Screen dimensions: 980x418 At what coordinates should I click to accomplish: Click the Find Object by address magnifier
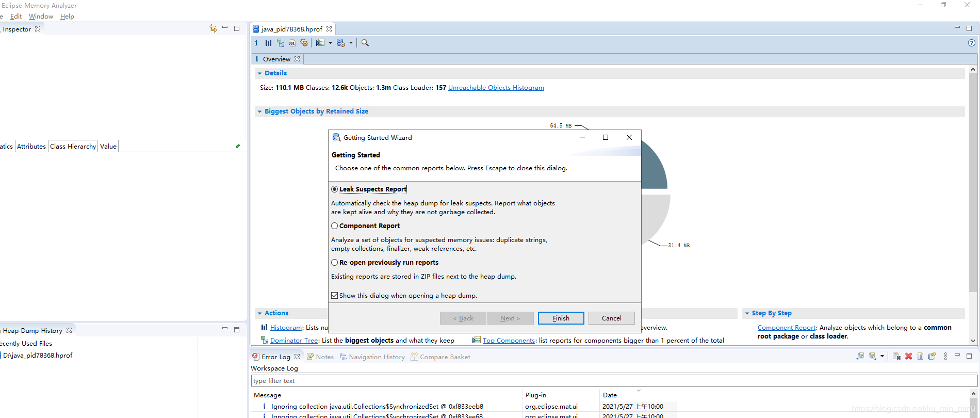[365, 43]
